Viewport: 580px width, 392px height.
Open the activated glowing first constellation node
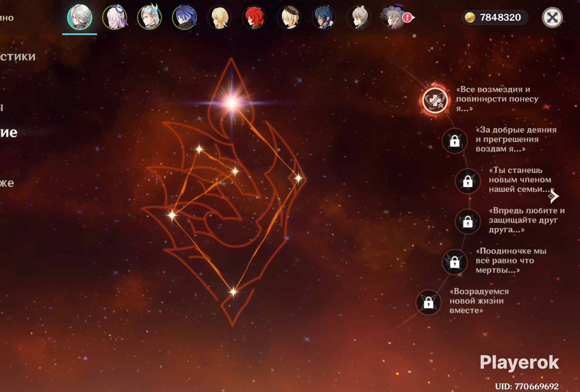(x=435, y=100)
